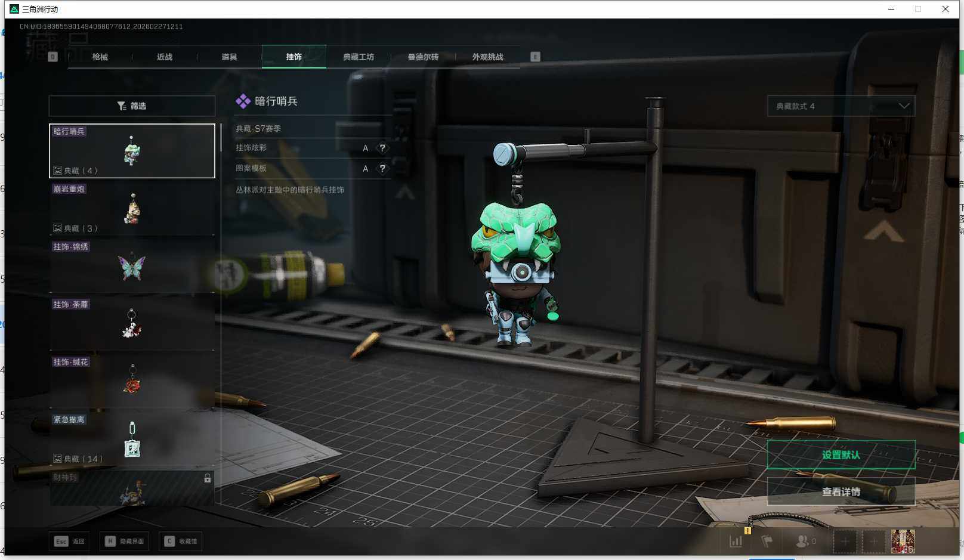Click the help icon beside 图案模板
The width and height of the screenshot is (964, 560).
pos(382,169)
